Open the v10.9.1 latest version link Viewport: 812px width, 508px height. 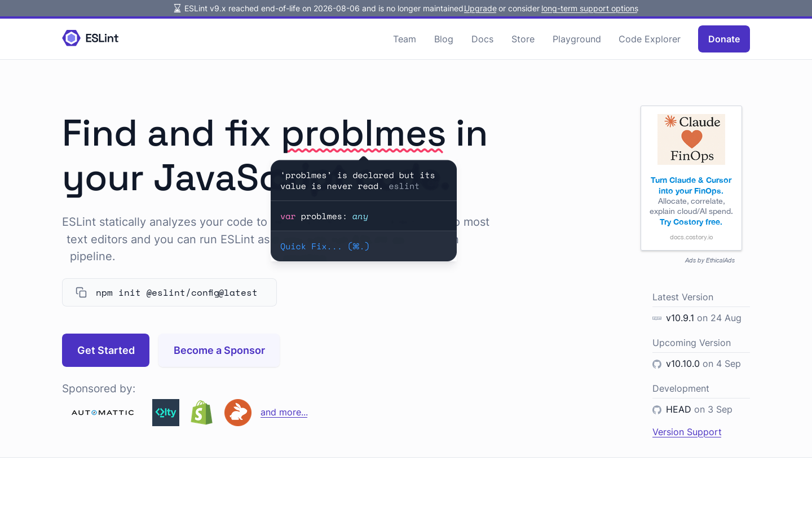tap(680, 318)
